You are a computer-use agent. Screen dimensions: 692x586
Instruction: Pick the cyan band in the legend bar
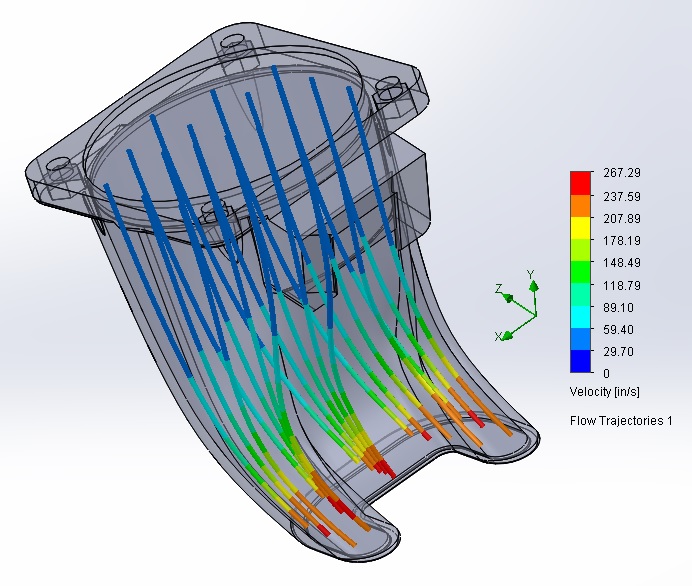pyautogui.click(x=580, y=318)
